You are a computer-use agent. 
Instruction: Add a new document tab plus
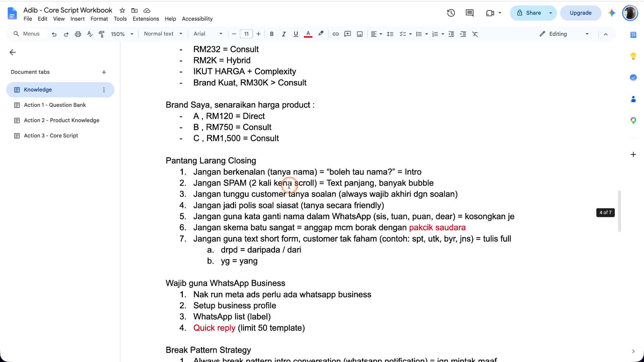104,72
